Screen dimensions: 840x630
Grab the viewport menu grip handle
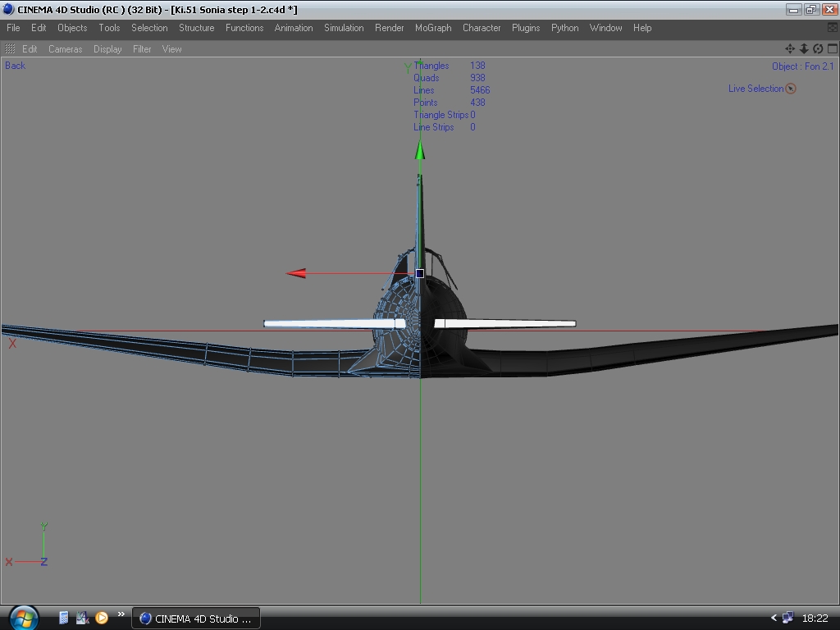click(10, 49)
